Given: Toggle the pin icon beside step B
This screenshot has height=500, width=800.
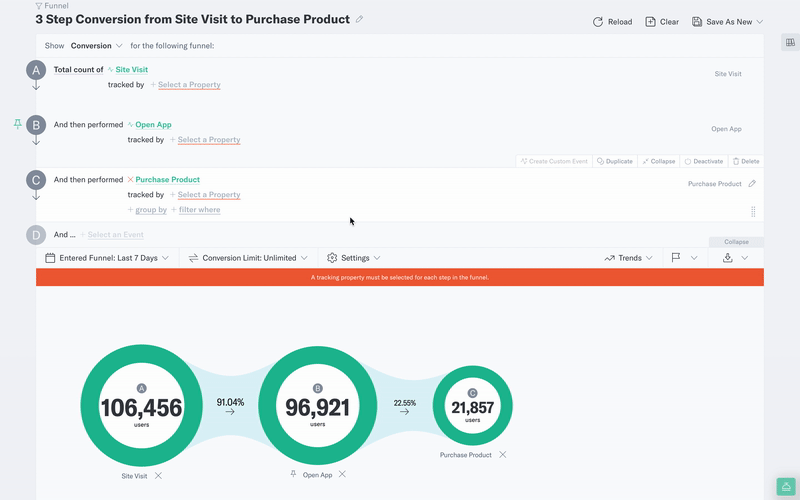Looking at the screenshot, I should (x=18, y=124).
